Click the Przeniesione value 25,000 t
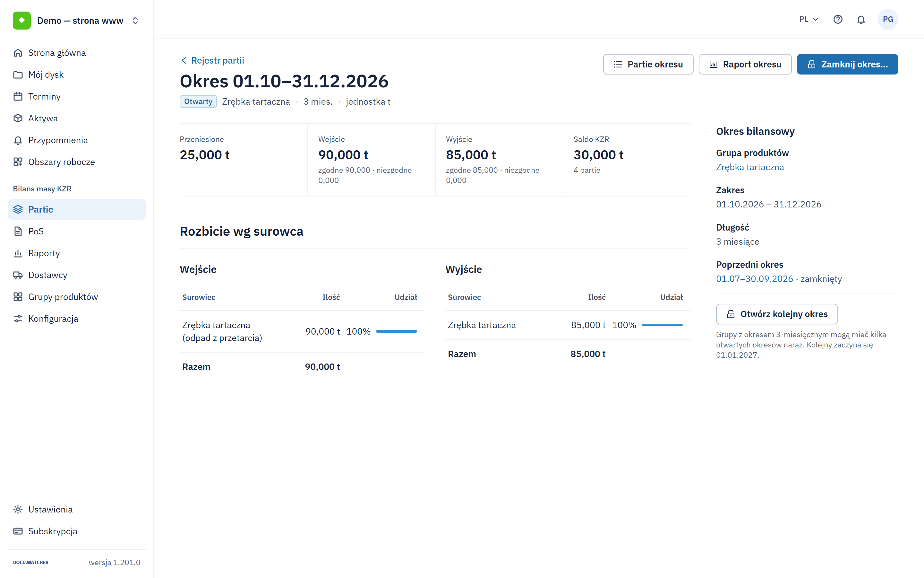This screenshot has height=578, width=924. click(205, 155)
